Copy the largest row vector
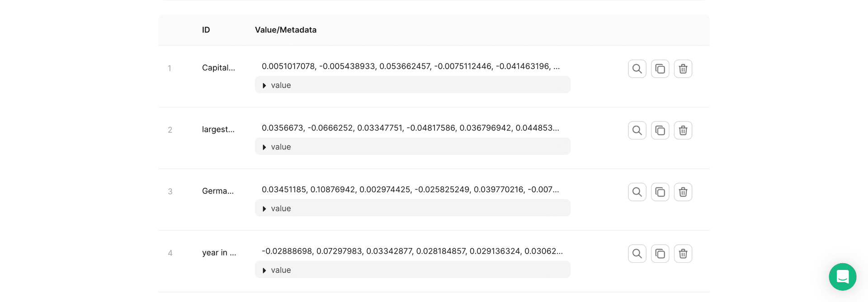 tap(660, 130)
